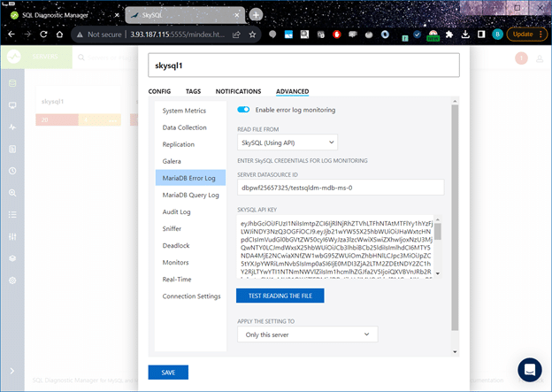Open a new browser tab
The width and height of the screenshot is (552, 392).
pos(256,15)
